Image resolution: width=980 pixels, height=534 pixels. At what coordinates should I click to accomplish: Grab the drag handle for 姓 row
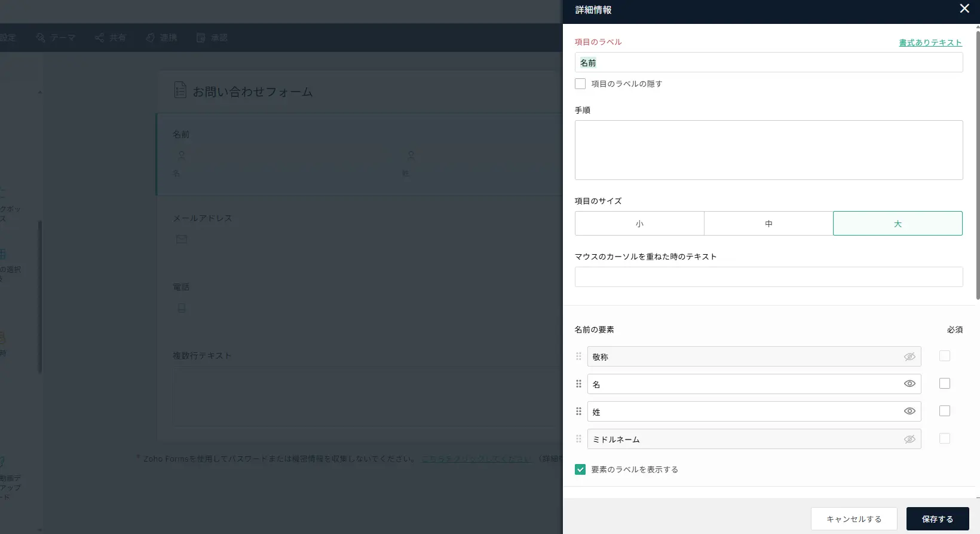(578, 411)
